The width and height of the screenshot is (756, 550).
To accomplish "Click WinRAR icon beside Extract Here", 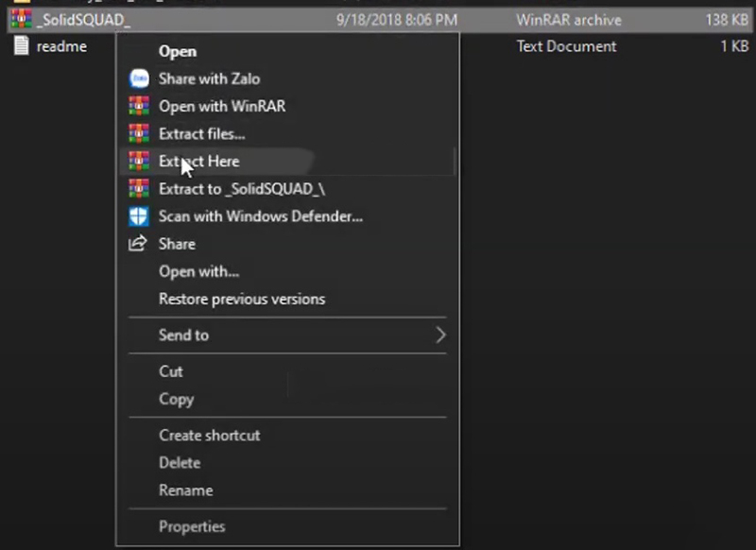I will [139, 161].
